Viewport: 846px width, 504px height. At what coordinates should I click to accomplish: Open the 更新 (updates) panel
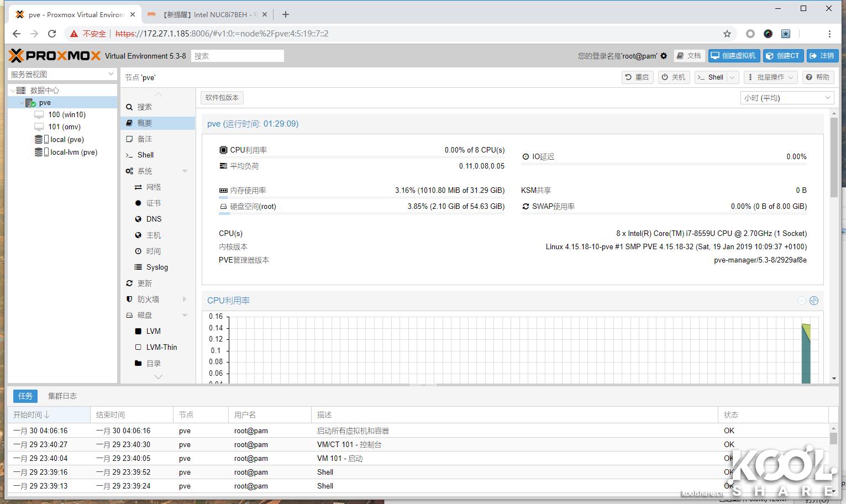pyautogui.click(x=145, y=283)
